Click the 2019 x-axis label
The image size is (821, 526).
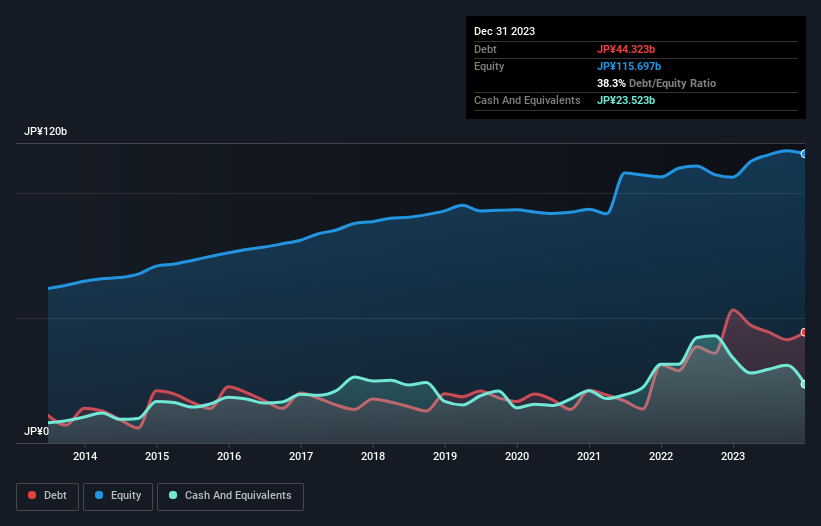point(445,456)
